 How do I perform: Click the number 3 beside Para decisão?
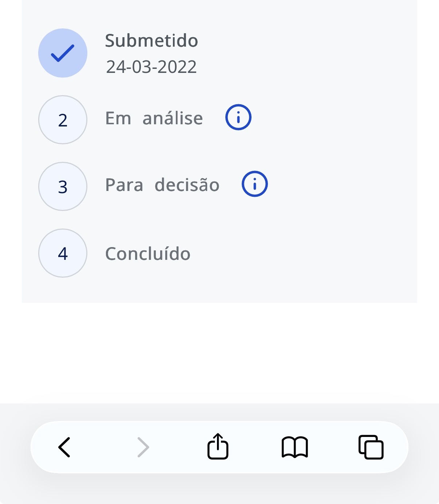click(x=63, y=187)
